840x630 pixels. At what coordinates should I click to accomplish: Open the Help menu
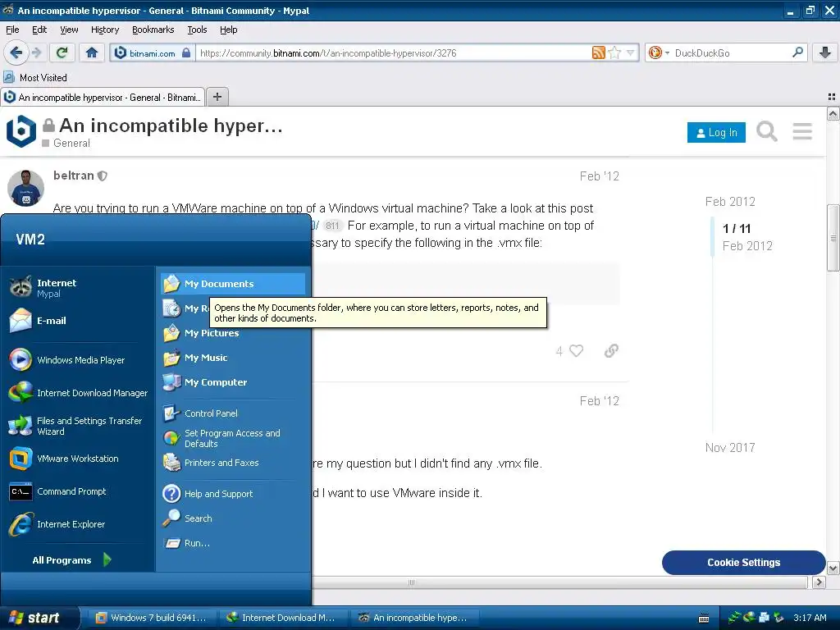click(228, 30)
